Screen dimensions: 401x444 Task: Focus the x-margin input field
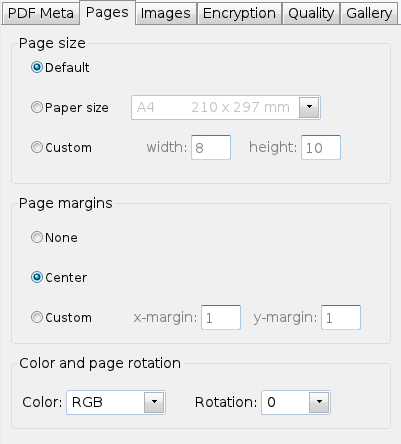(221, 317)
